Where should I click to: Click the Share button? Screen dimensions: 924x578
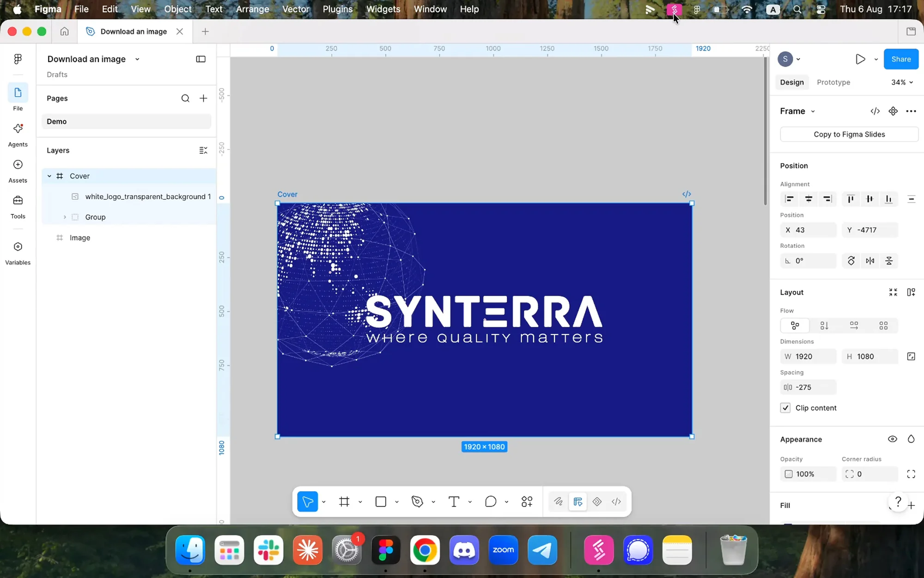tap(901, 59)
